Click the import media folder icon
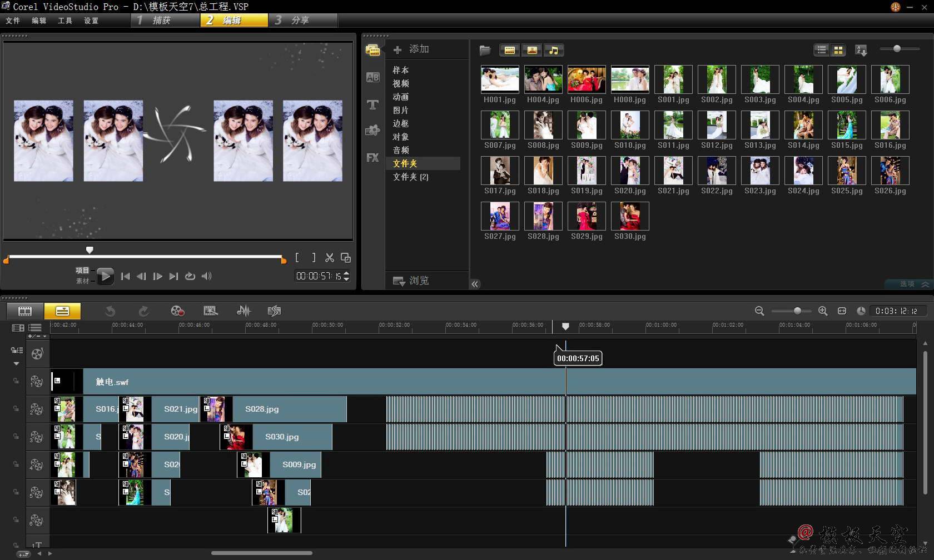The height and width of the screenshot is (560, 934). [x=485, y=51]
